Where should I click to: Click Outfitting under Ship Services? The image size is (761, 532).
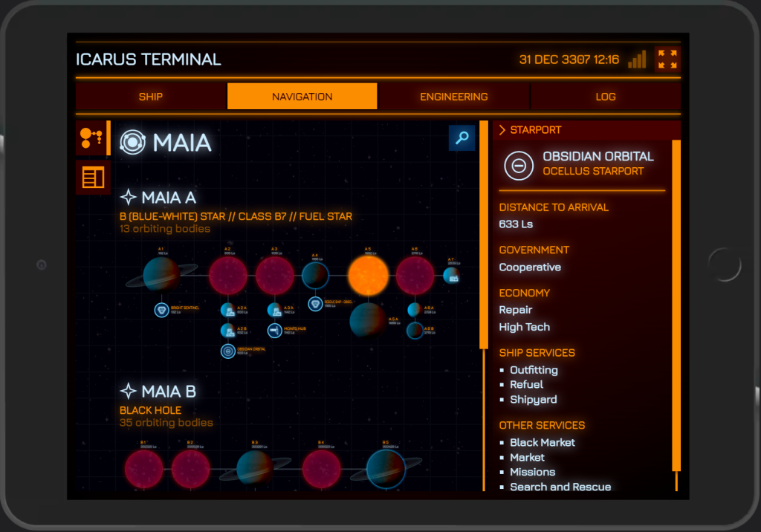click(x=534, y=370)
